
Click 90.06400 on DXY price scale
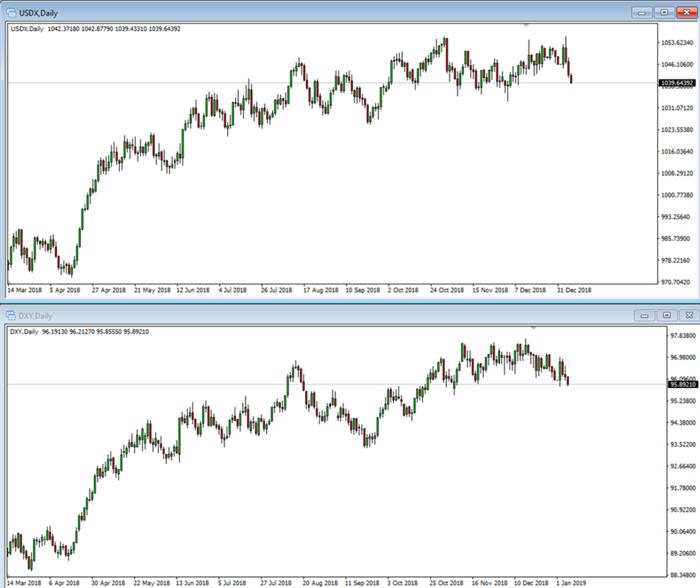pyautogui.click(x=683, y=531)
